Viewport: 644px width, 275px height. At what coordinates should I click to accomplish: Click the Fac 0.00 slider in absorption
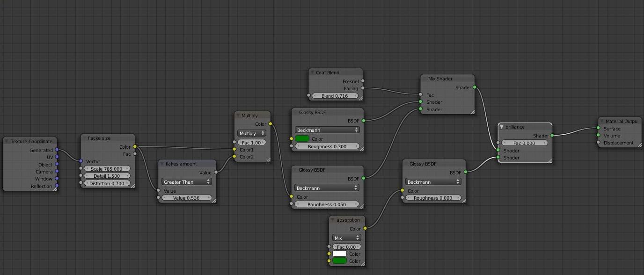[x=347, y=247]
